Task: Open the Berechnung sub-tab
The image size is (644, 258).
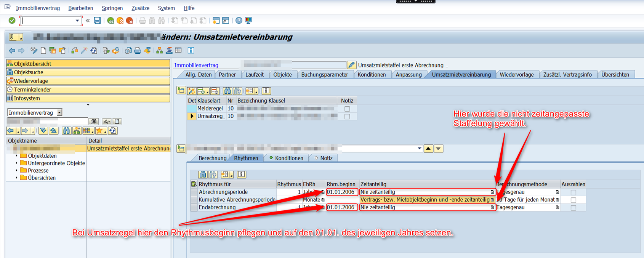Action: (x=212, y=158)
